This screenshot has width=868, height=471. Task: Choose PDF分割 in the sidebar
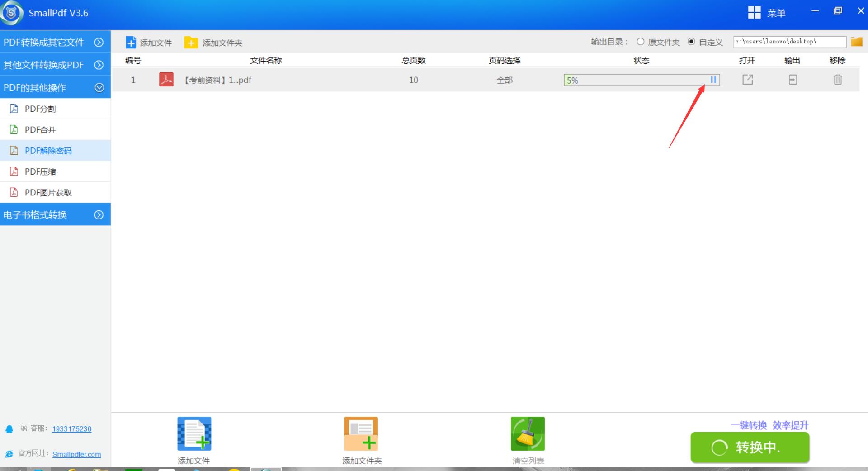[40, 109]
